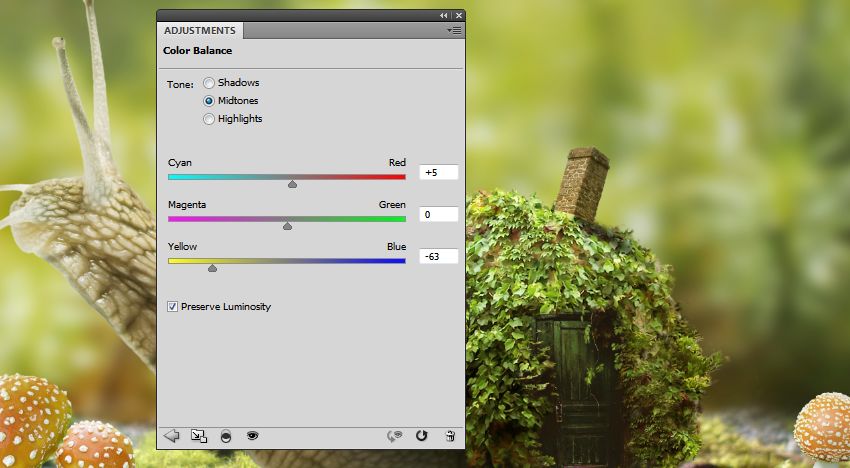Reset the adjustment to defaults
850x468 pixels.
click(x=422, y=435)
